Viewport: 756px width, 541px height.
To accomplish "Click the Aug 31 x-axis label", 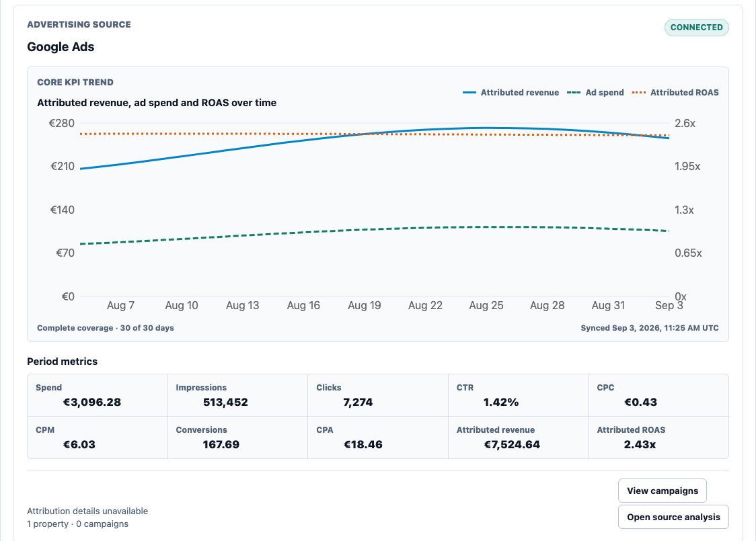I will [608, 305].
